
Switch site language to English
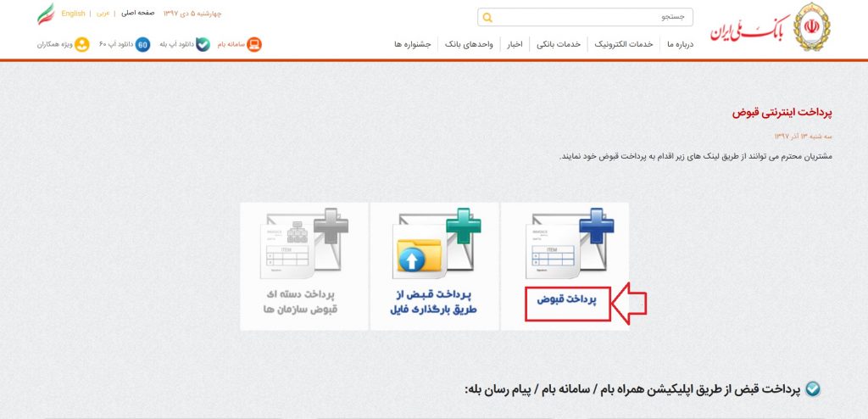coord(73,14)
